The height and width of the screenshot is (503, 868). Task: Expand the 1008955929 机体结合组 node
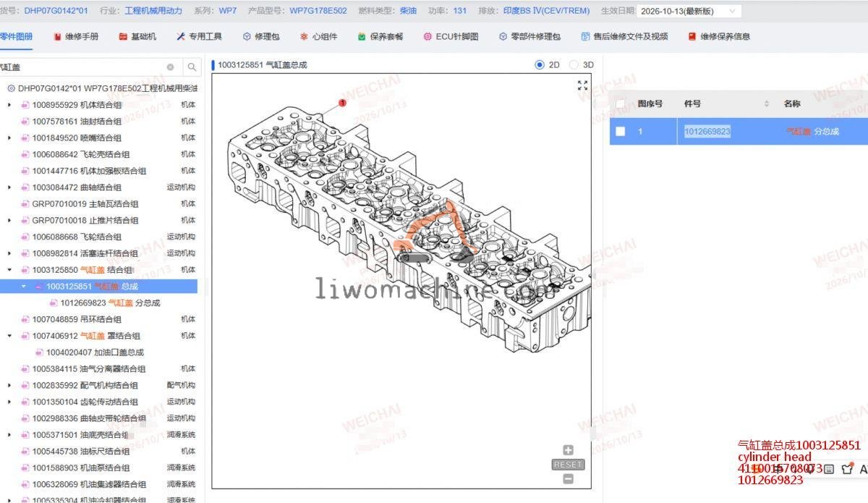[9, 105]
